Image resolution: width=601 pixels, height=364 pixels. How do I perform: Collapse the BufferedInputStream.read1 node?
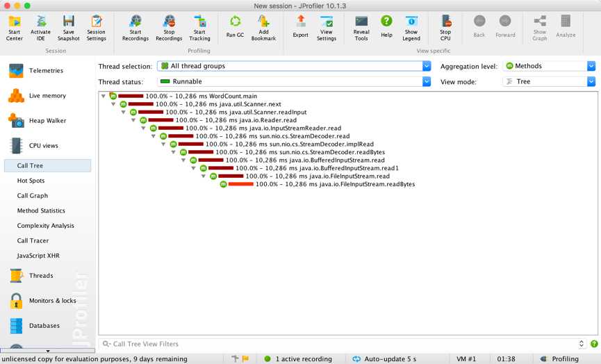[x=194, y=168]
